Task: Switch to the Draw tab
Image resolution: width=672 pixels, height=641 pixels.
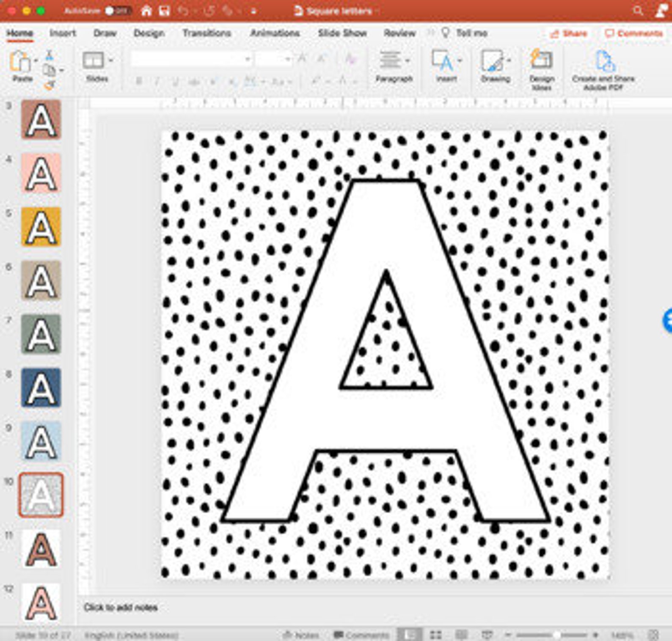Action: (x=105, y=33)
